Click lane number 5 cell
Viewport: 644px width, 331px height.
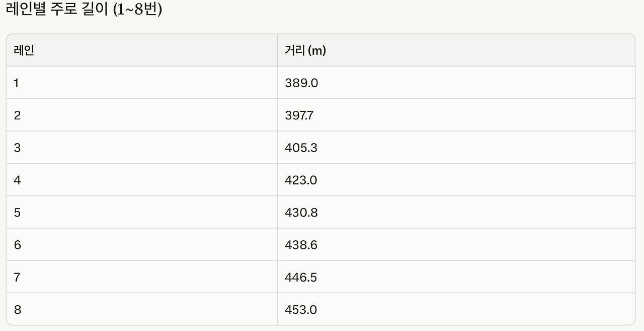(x=17, y=213)
